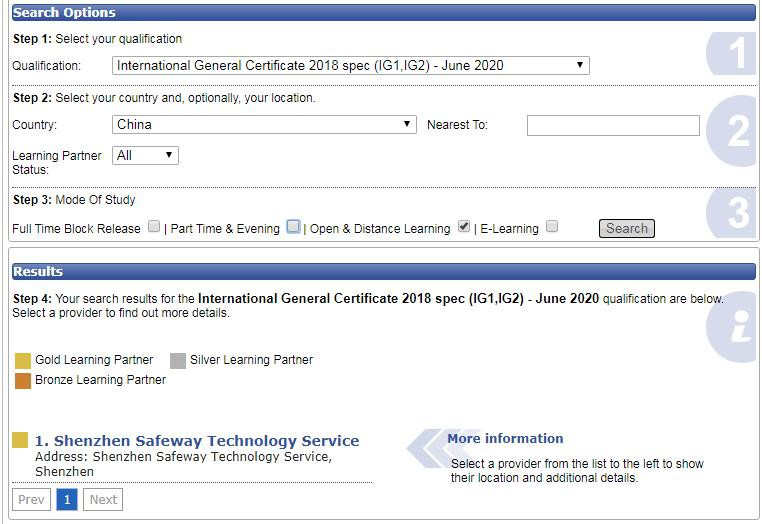Click the Bronze Learning Partner legend square
Screen dimensions: 762x524
click(x=23, y=381)
